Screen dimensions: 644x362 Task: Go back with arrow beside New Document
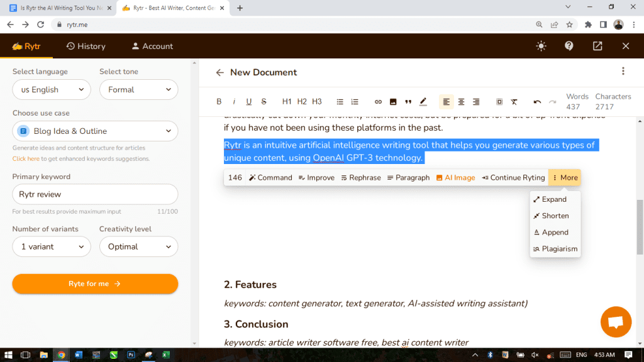tap(219, 73)
